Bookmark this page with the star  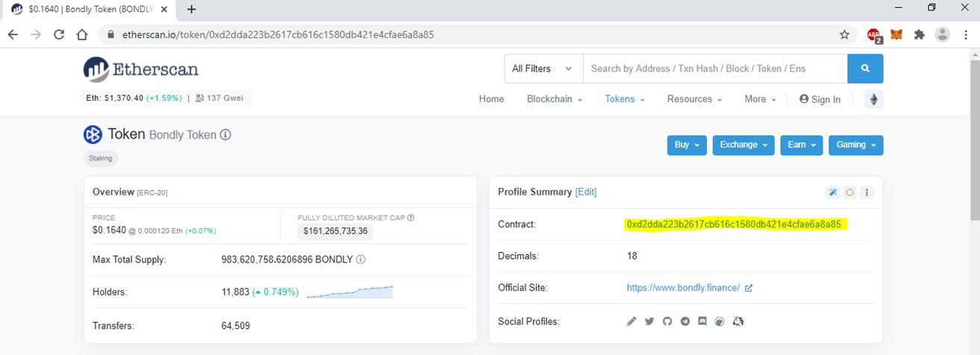[844, 34]
